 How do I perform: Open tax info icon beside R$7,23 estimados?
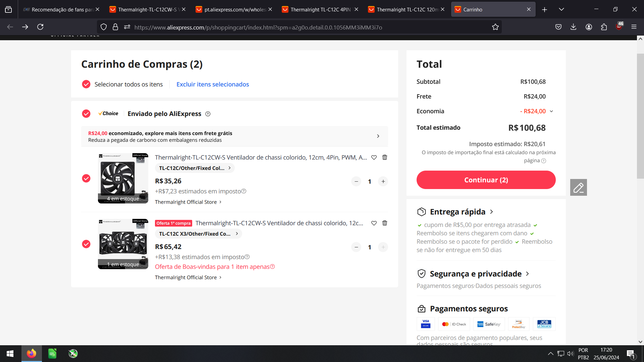pyautogui.click(x=244, y=191)
